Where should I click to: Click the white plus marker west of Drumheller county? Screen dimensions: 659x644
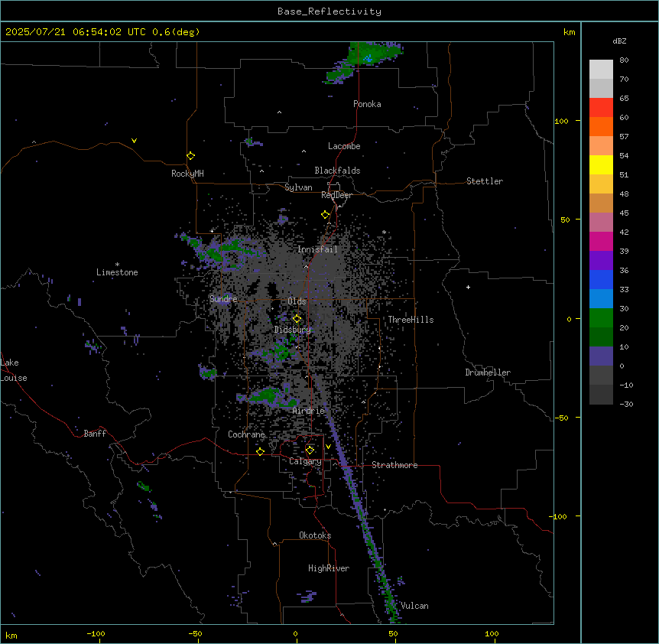468,287
